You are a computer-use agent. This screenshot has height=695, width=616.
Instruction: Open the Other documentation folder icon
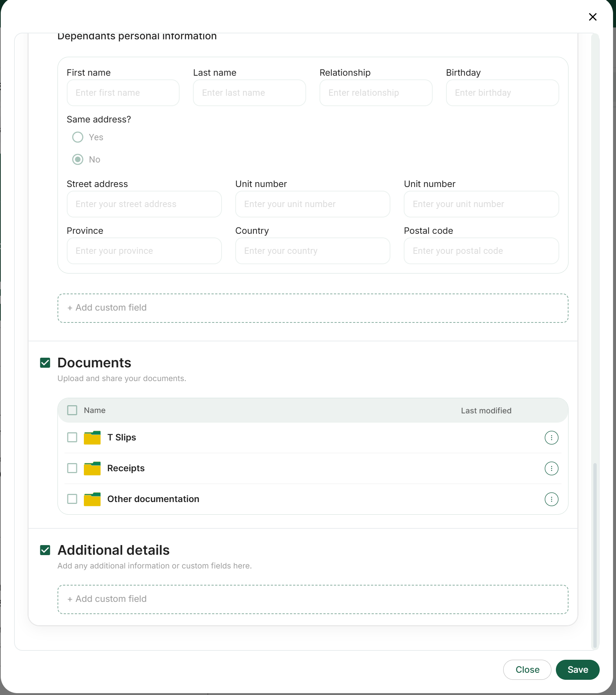click(92, 499)
